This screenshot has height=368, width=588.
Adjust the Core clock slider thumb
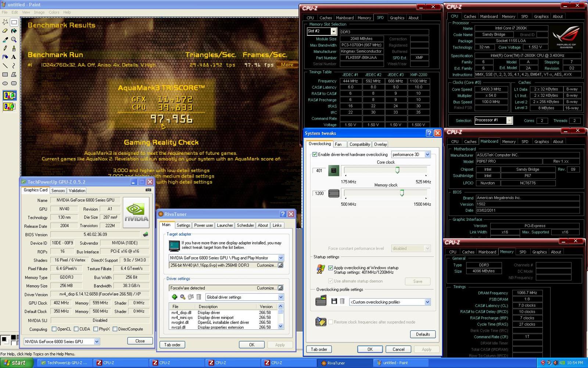pyautogui.click(x=397, y=170)
